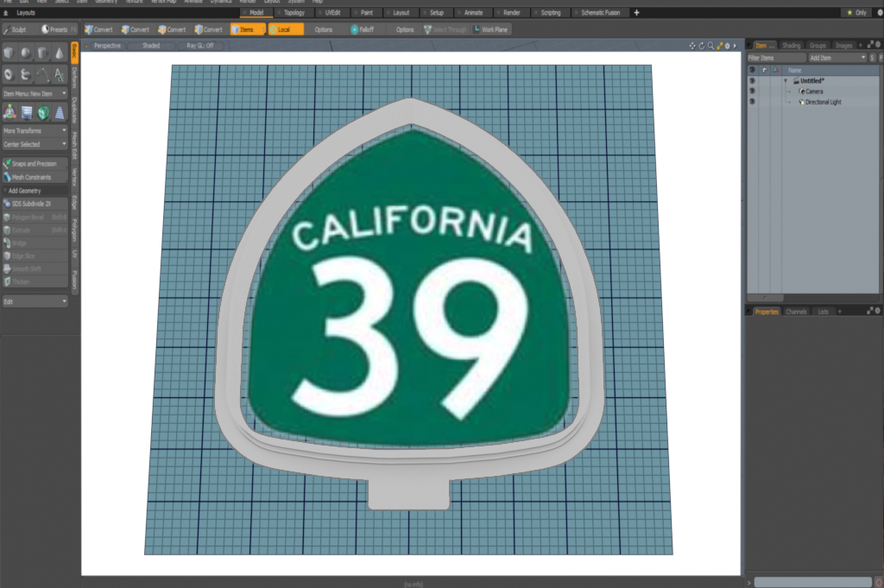Activate the Transform tool icon

(9, 112)
